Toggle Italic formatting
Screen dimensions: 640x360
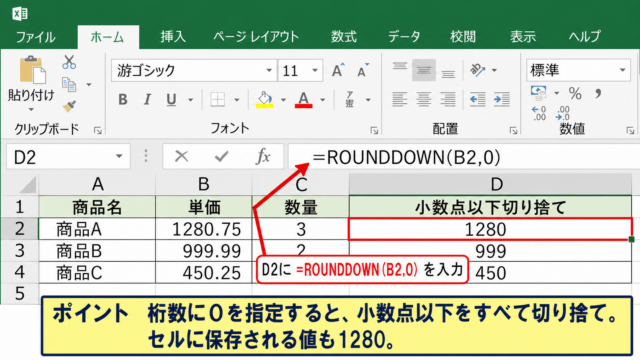point(147,100)
